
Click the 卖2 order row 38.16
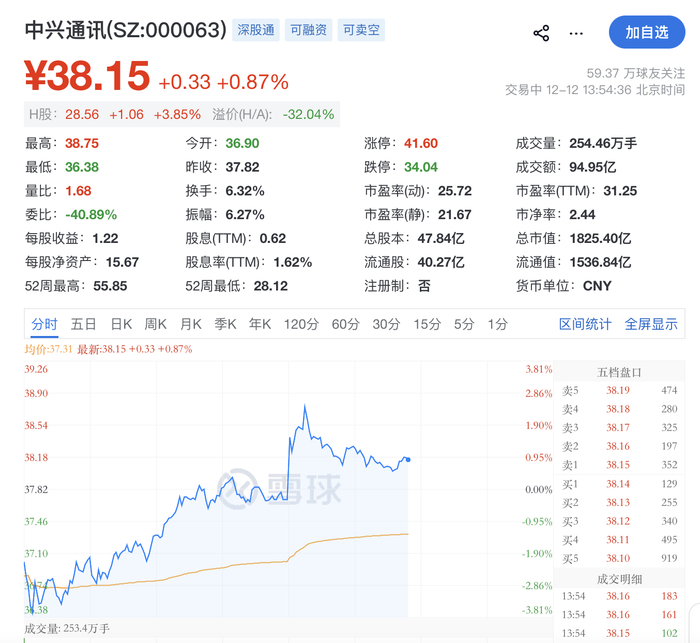(x=620, y=447)
